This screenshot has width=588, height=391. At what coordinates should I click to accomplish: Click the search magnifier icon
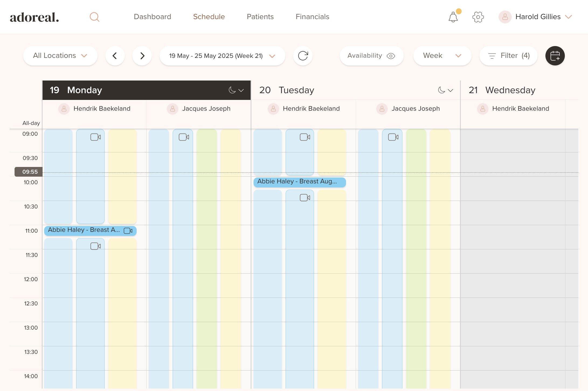coord(94,17)
